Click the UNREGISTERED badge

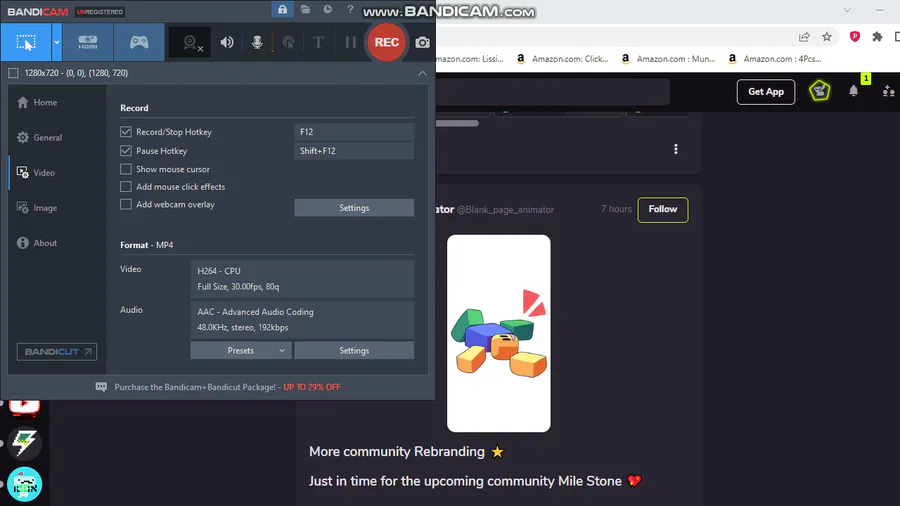tap(100, 11)
